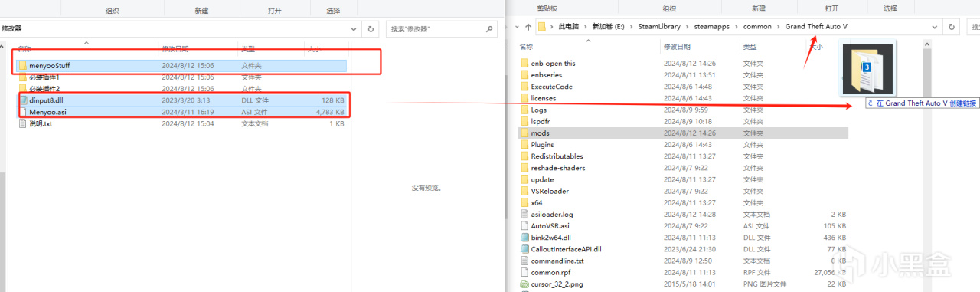Image resolution: width=980 pixels, height=292 pixels.
Task: Click asiloader.log file icon
Action: tap(524, 215)
